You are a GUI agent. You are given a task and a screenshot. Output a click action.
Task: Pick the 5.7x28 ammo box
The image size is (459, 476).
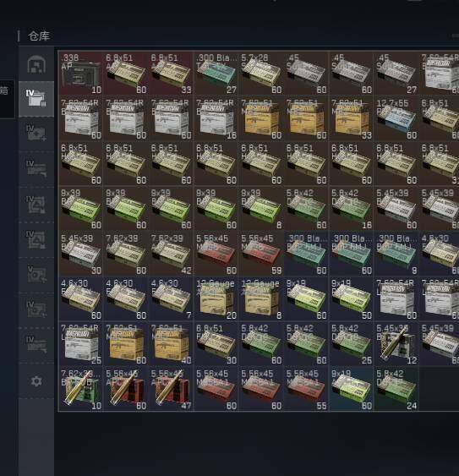pyautogui.click(x=261, y=74)
